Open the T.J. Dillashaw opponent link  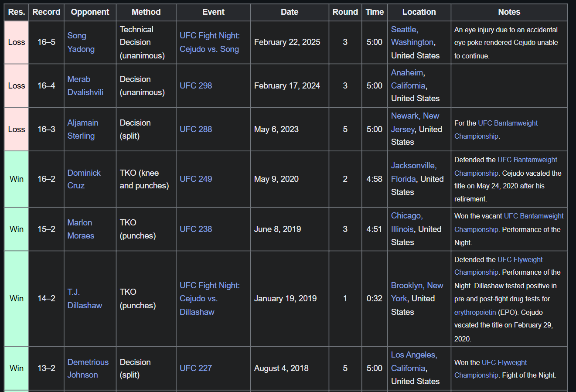[x=84, y=299]
